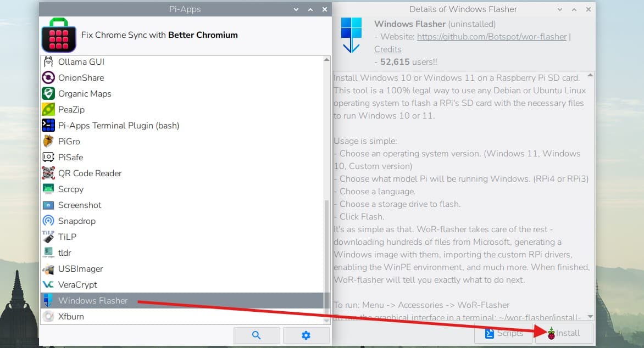This screenshot has height=348, width=644.
Task: Select the VeraCrypt icon
Action: pos(48,284)
